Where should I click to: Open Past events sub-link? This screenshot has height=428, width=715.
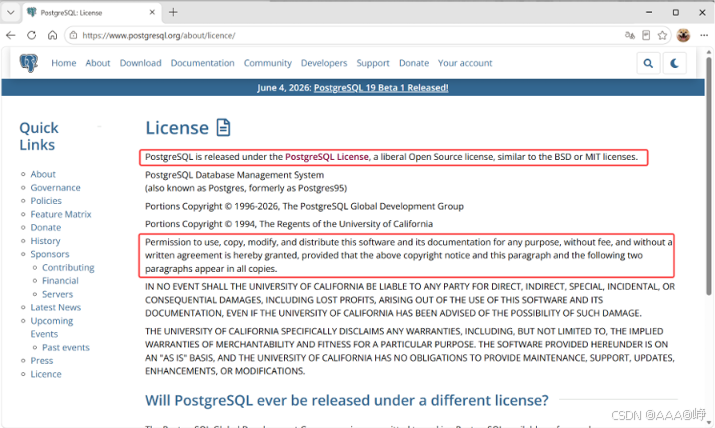pyautogui.click(x=66, y=347)
